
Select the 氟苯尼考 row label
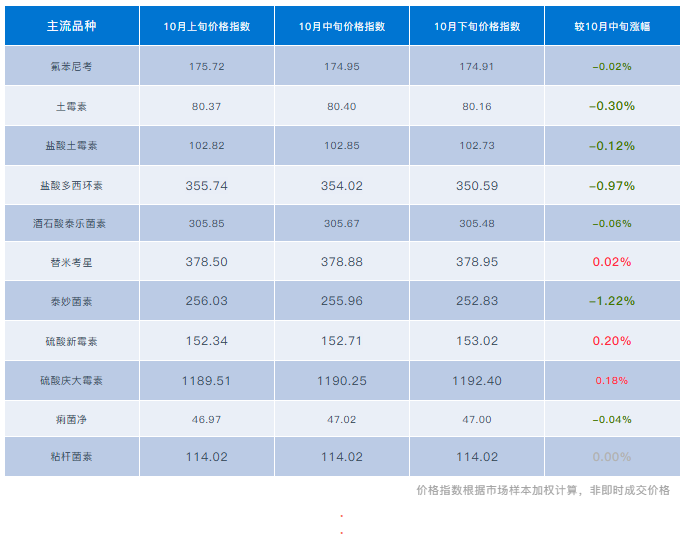71,66
